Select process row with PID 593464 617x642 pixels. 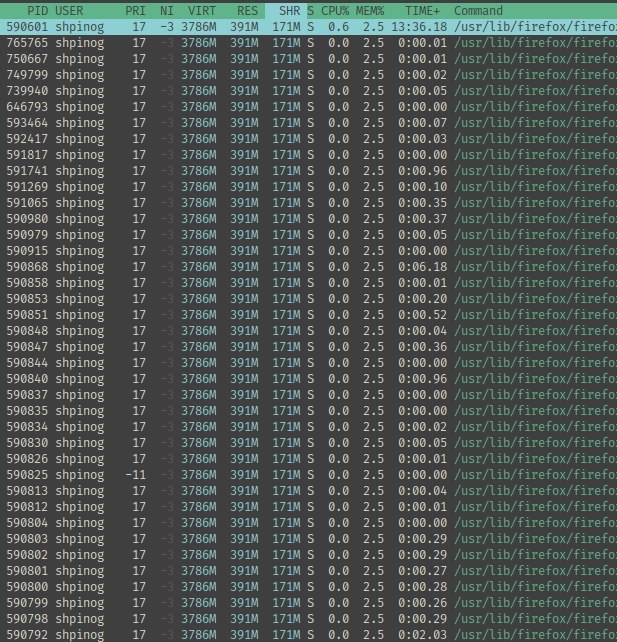(x=308, y=122)
